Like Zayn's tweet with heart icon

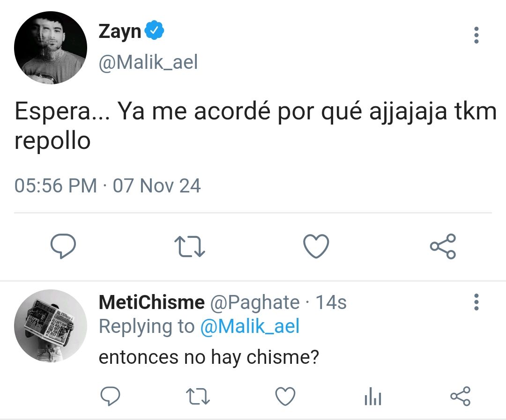316,246
